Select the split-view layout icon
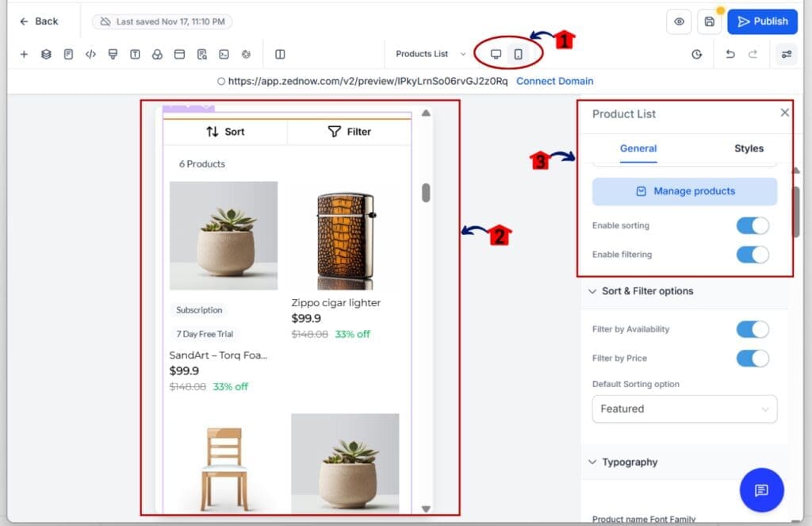This screenshot has height=526, width=812. click(279, 54)
